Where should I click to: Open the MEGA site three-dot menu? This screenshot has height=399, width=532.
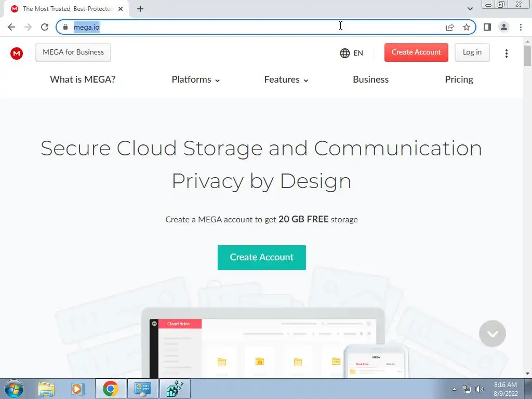(x=506, y=54)
